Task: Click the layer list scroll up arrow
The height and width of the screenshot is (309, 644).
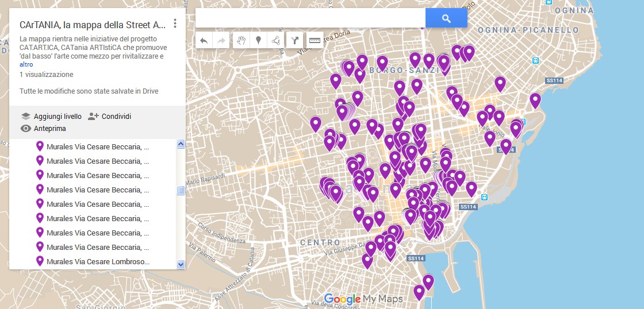Action: coord(181,144)
